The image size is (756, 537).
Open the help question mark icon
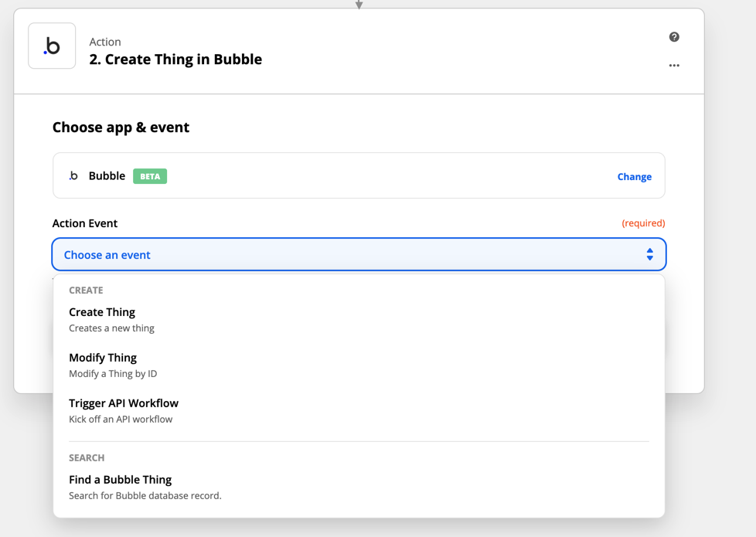[674, 37]
